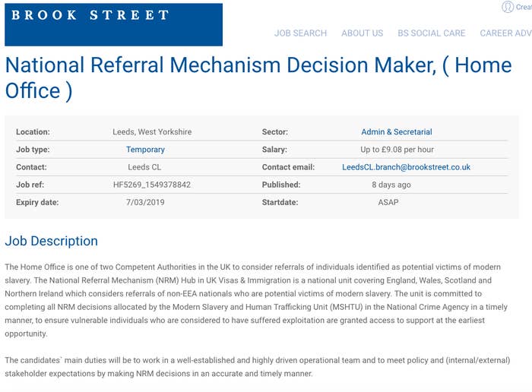
Task: Click the Job Description heading
Action: point(51,241)
